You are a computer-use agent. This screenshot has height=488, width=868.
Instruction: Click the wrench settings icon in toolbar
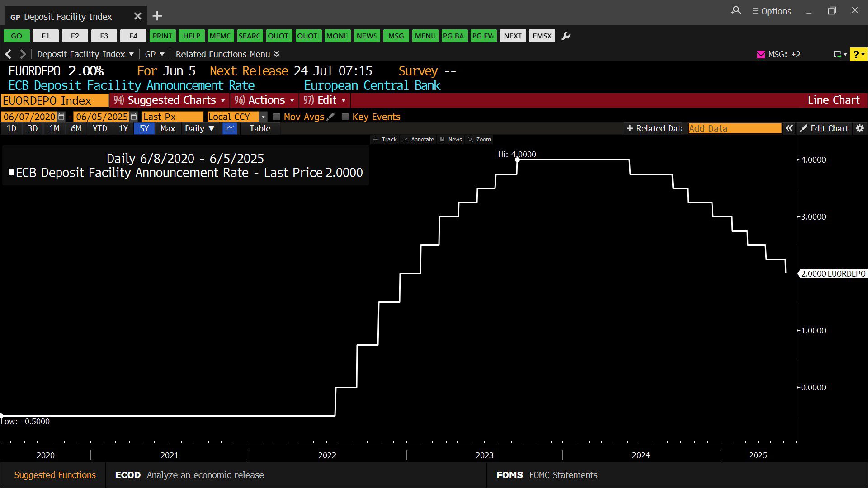point(566,36)
